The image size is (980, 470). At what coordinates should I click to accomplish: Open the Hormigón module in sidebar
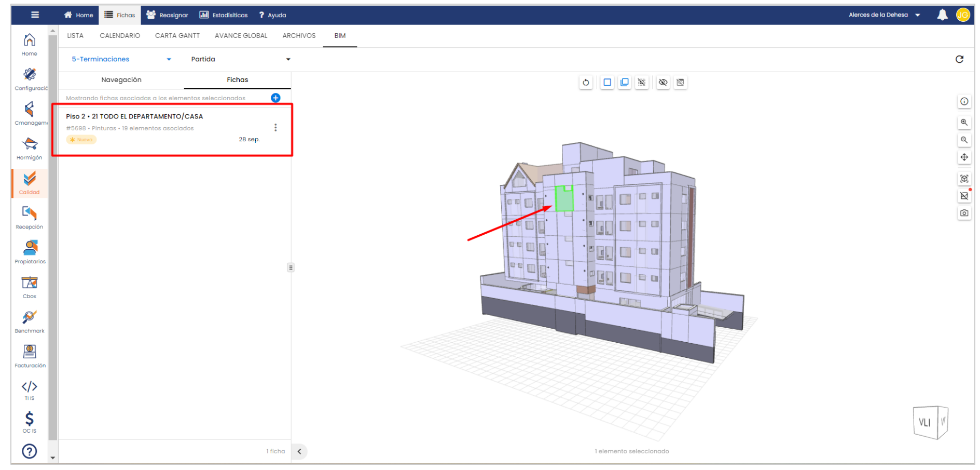[30, 148]
